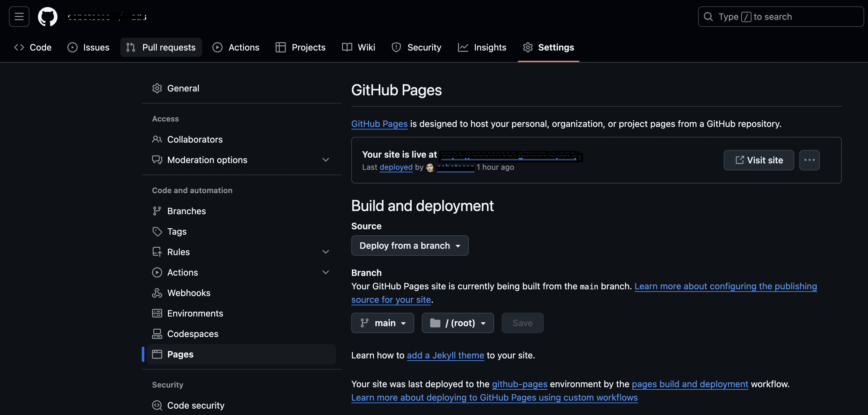Click deployer's avatar thumbnail

tap(430, 168)
